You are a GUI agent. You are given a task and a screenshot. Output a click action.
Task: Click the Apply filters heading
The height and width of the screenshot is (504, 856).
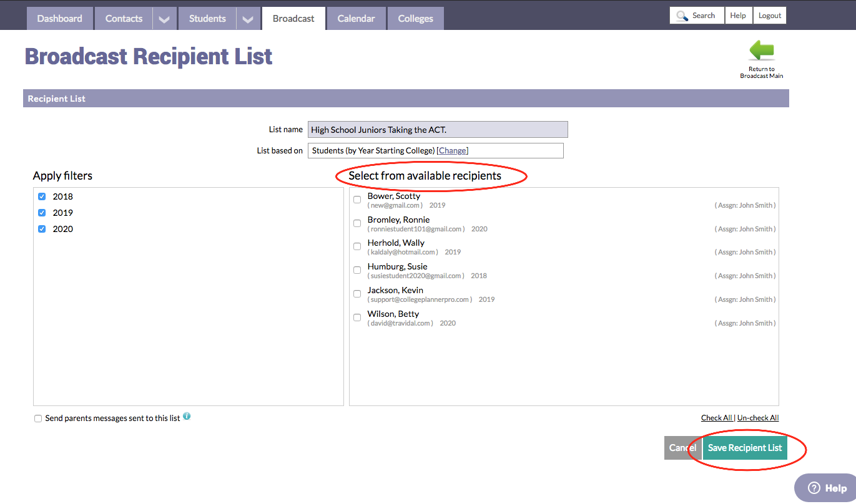(x=62, y=176)
